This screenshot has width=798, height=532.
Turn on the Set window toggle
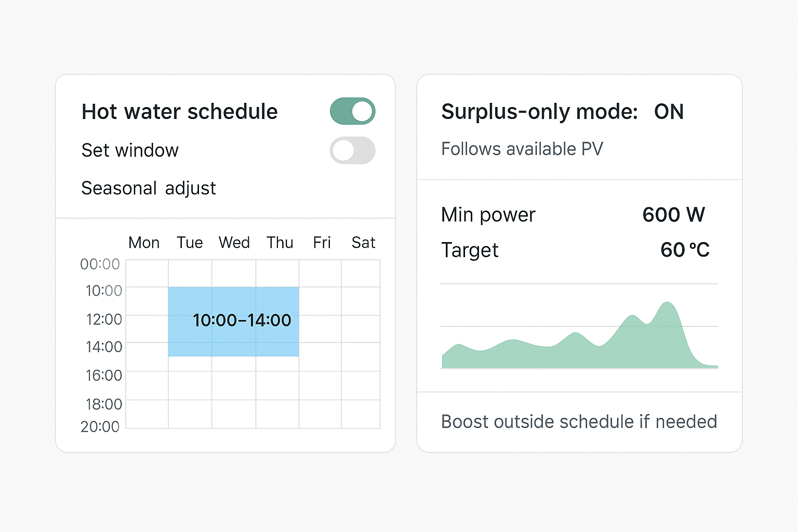click(352, 150)
